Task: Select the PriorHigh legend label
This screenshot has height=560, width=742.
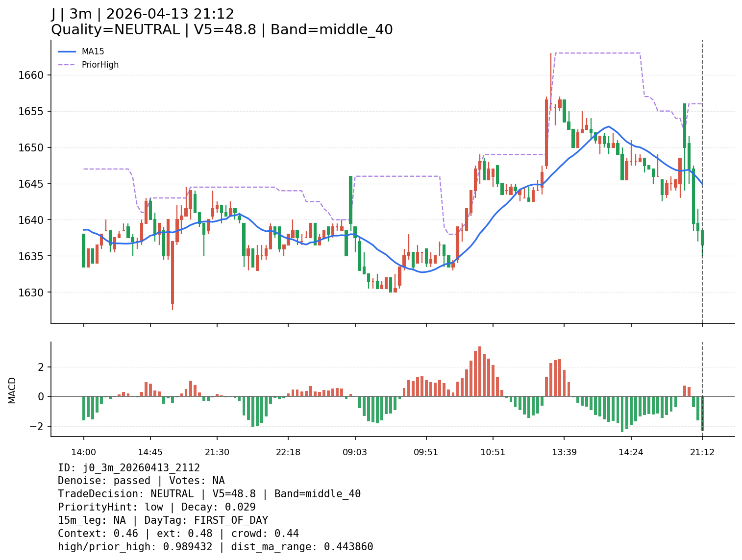Action: tap(100, 65)
